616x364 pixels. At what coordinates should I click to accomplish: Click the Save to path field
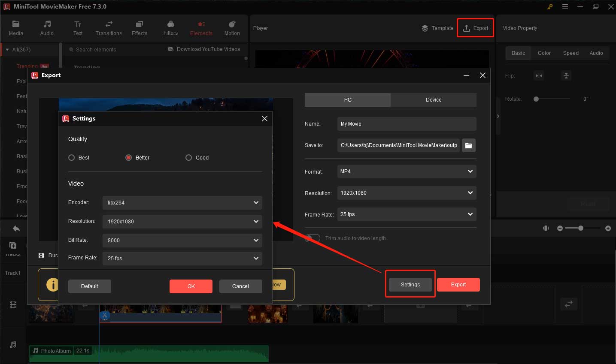click(398, 145)
